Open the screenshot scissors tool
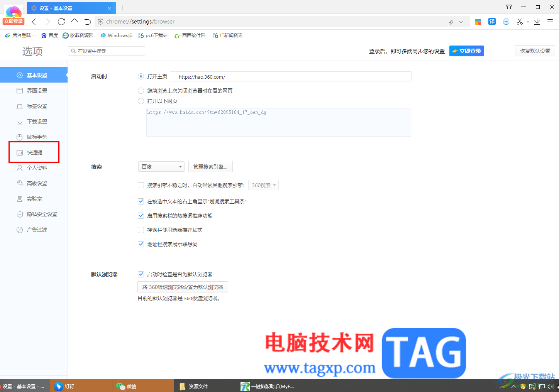Image resolution: width=559 pixels, height=392 pixels. (x=520, y=22)
